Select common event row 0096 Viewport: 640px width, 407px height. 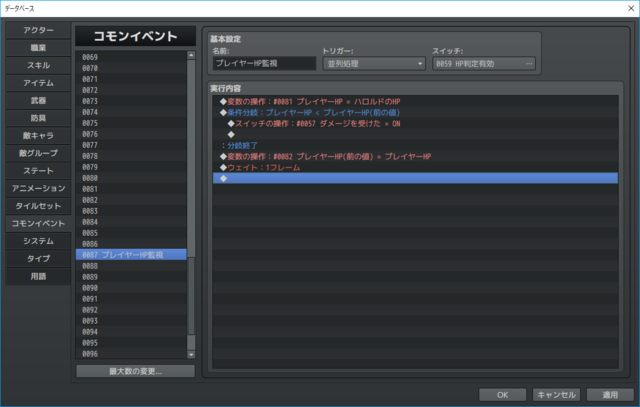coord(131,354)
